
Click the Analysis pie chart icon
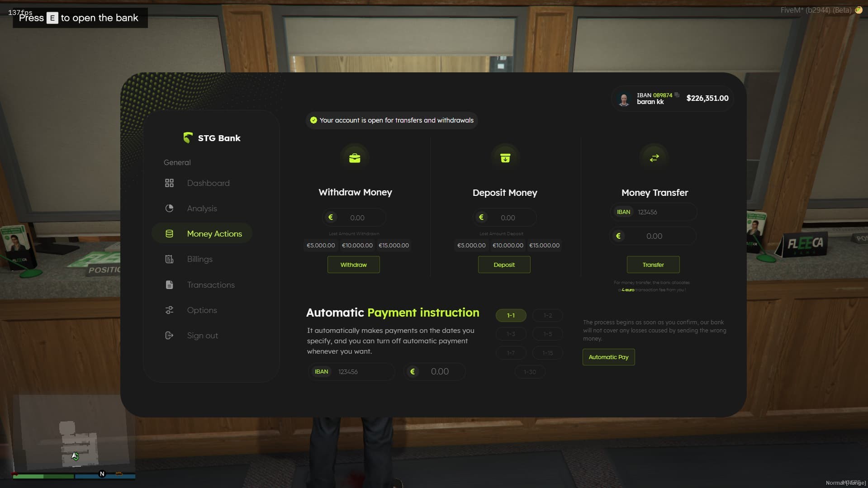tap(170, 208)
